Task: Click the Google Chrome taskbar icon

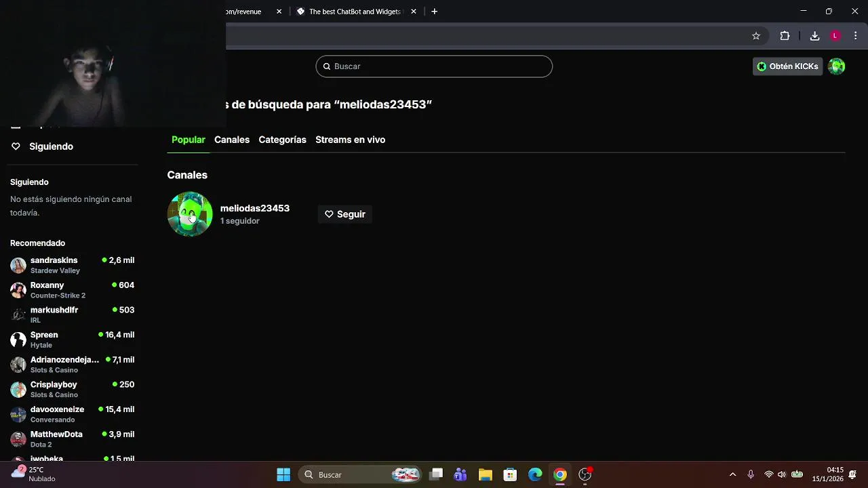Action: [560, 474]
